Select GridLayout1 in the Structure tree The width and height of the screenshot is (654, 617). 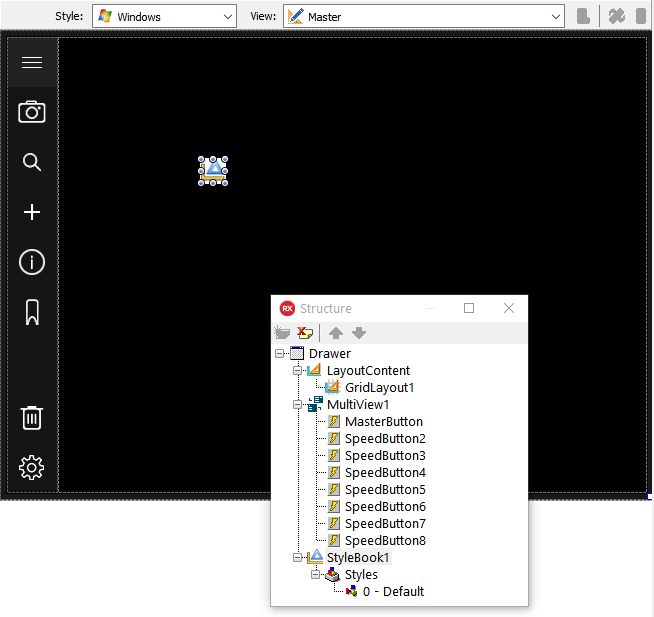click(x=380, y=388)
